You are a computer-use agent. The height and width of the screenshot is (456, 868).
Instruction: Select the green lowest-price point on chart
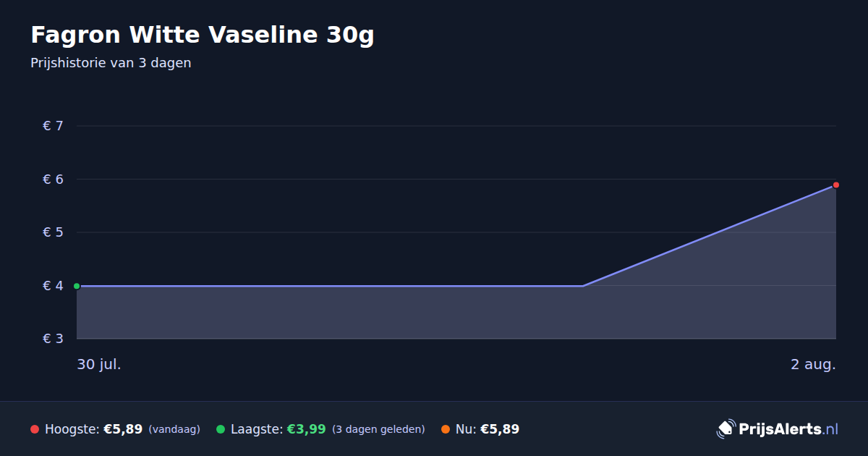tap(77, 286)
